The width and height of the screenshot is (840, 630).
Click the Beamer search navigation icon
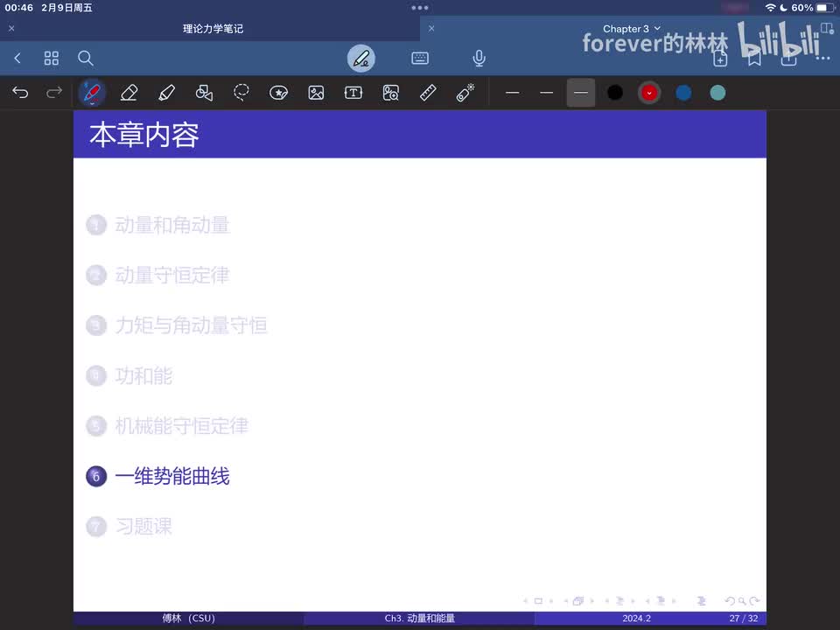(742, 601)
